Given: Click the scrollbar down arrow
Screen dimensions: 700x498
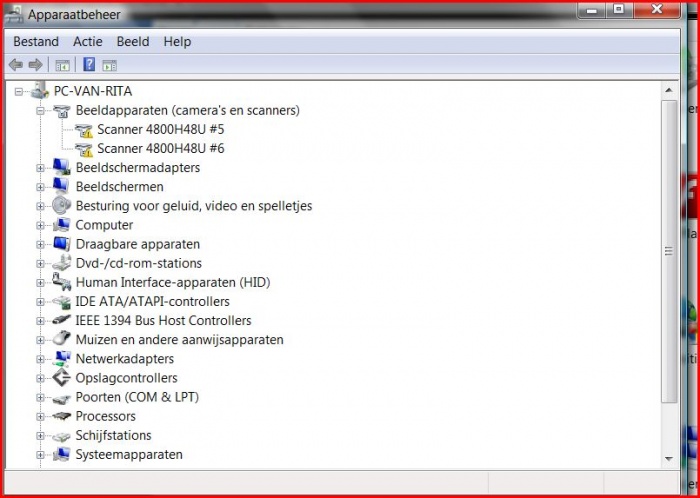Looking at the screenshot, I should click(669, 458).
